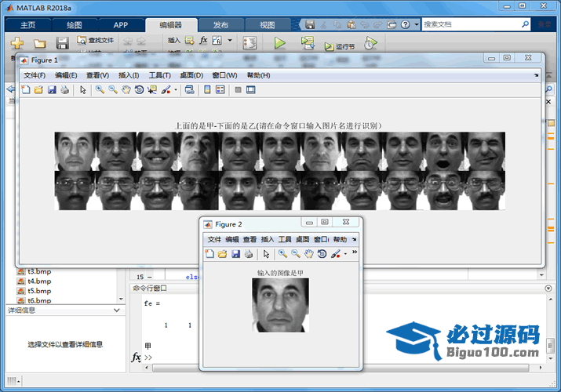Collapse the 详细信息 panel
The image size is (561, 392).
click(x=117, y=310)
